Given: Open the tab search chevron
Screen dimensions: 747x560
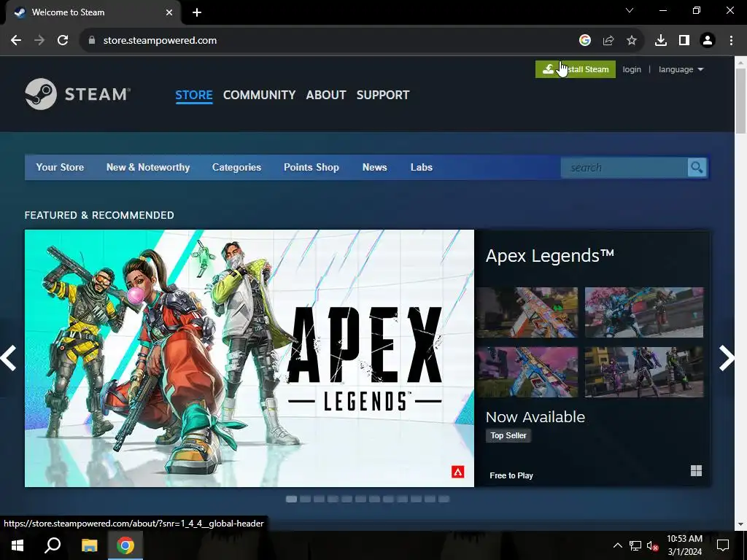Looking at the screenshot, I should pos(630,10).
